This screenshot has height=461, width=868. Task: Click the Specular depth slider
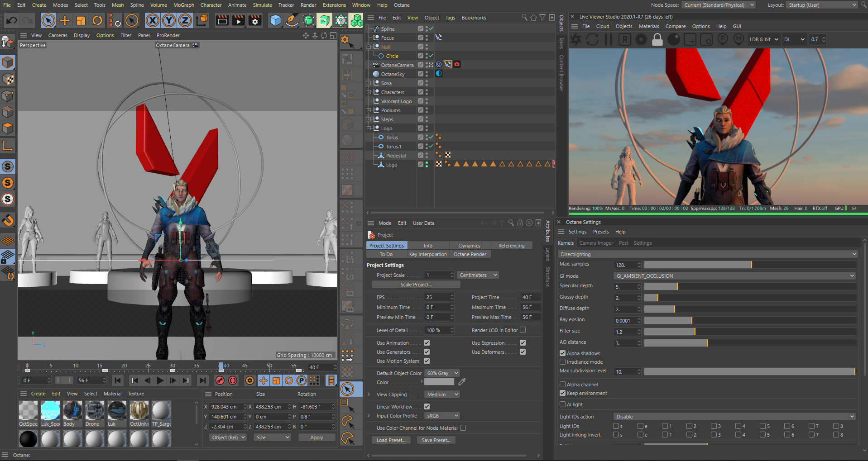750,286
